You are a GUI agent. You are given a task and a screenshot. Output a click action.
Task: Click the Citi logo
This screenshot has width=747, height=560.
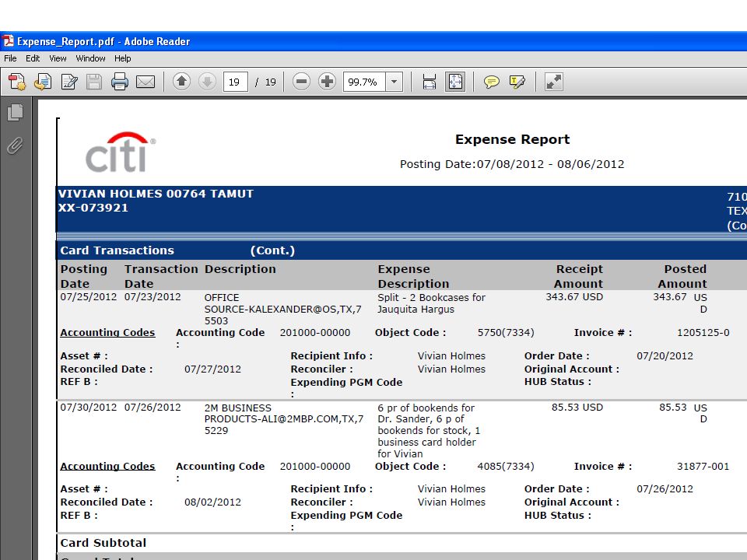(x=121, y=152)
